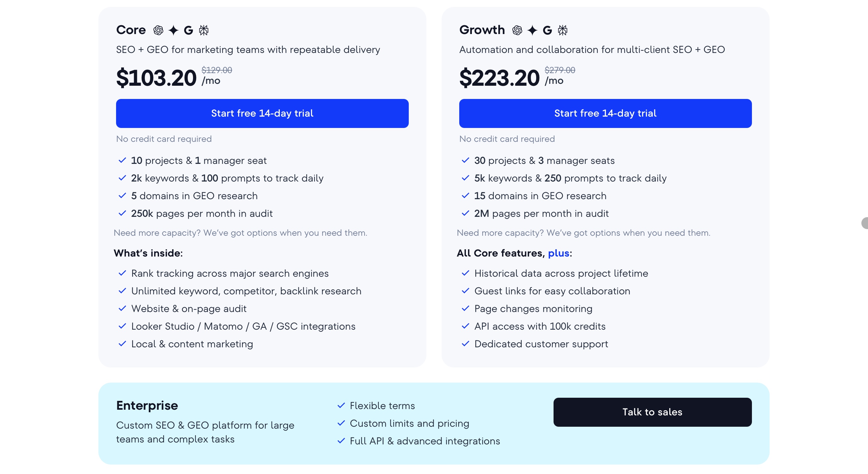Click the Talk to sales button
Viewport: 868px width, 474px height.
[652, 412]
